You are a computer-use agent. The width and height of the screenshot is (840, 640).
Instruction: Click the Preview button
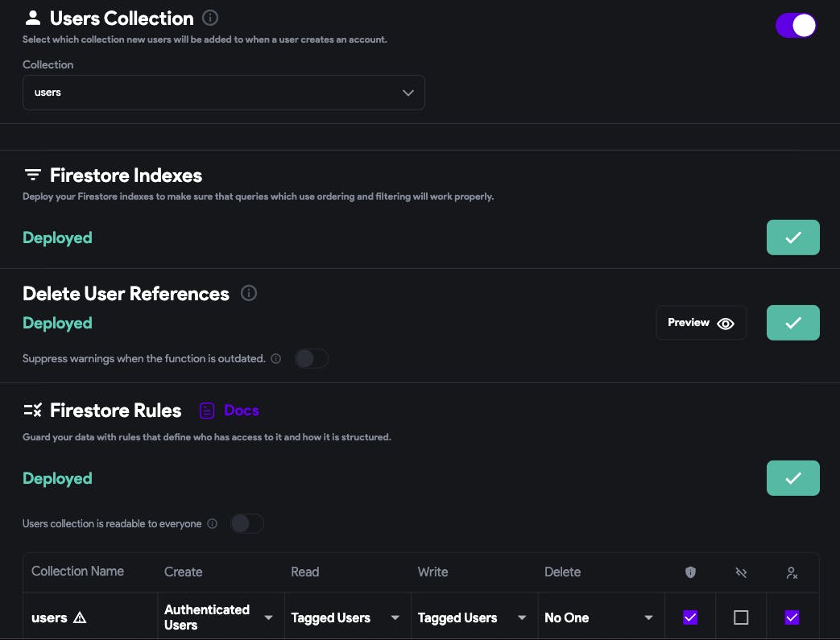[701, 323]
